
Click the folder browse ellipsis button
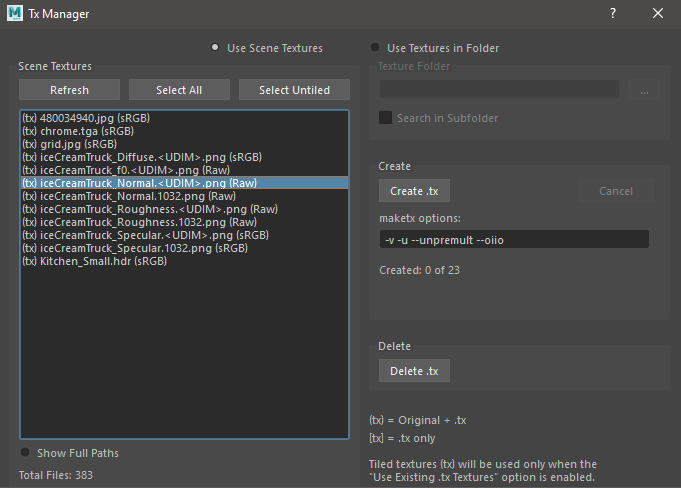click(x=644, y=90)
